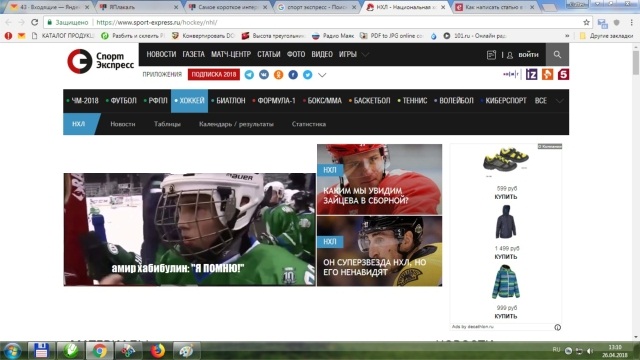Open МАТЧ-ЦЕНТР in the top menu
Viewport: 640px width, 360px height.
[231, 54]
